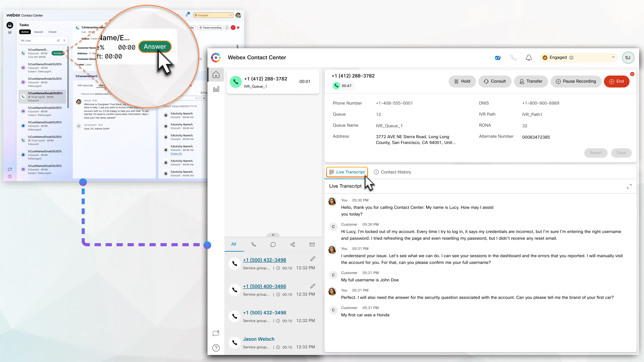This screenshot has height=362, width=644.
Task: Open the feedback icon in back window sidebar
Action: [10, 169]
